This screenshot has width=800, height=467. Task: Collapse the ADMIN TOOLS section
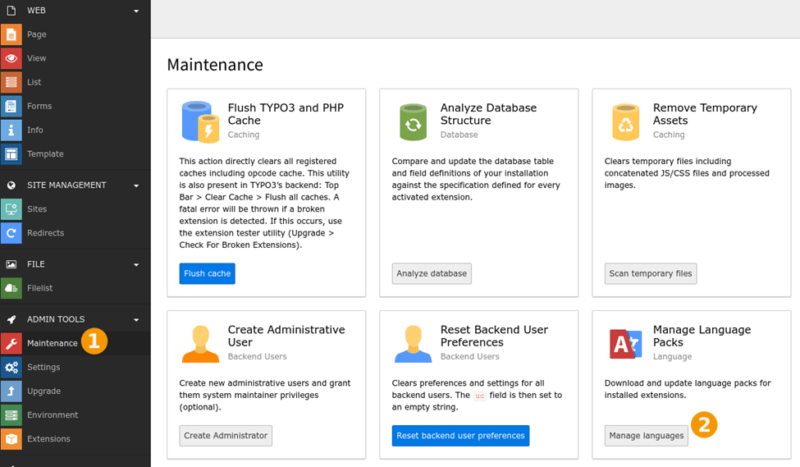coord(136,319)
